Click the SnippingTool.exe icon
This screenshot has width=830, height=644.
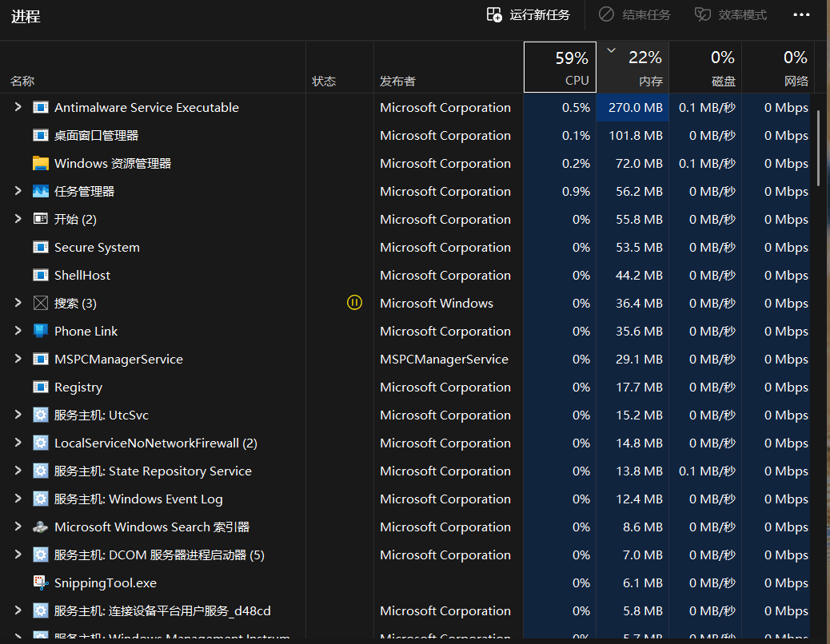[41, 582]
